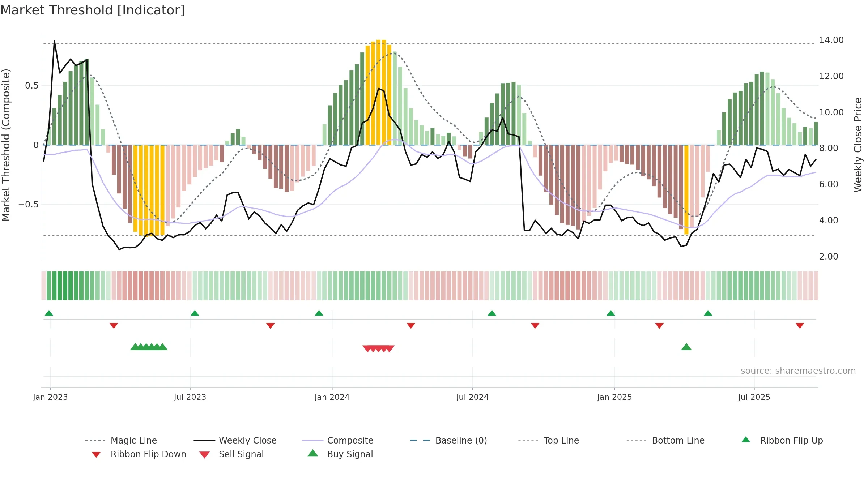Screen dimensions: 868x488
Task: Toggle the Weekly Close legend entry
Action: (x=235, y=440)
